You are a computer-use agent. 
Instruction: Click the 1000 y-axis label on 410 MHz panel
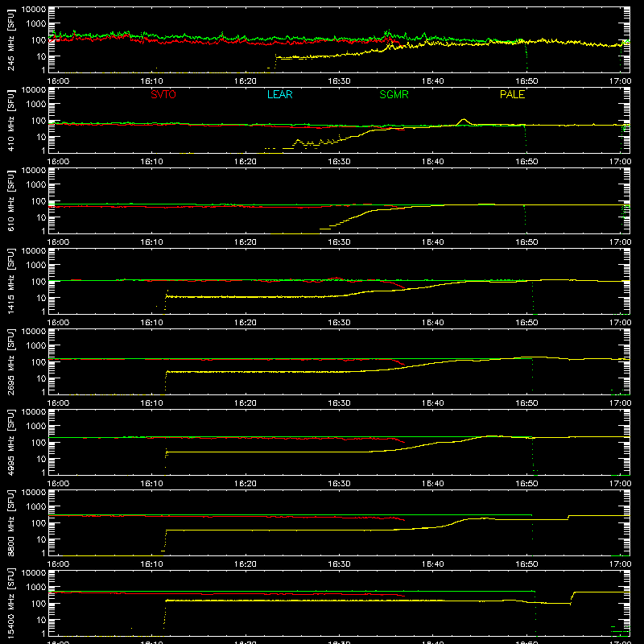pos(36,104)
